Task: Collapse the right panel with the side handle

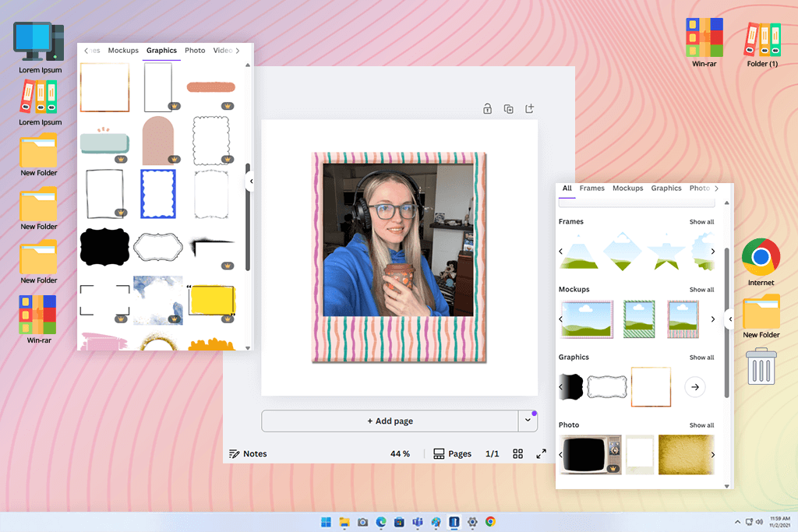Action: [x=729, y=319]
